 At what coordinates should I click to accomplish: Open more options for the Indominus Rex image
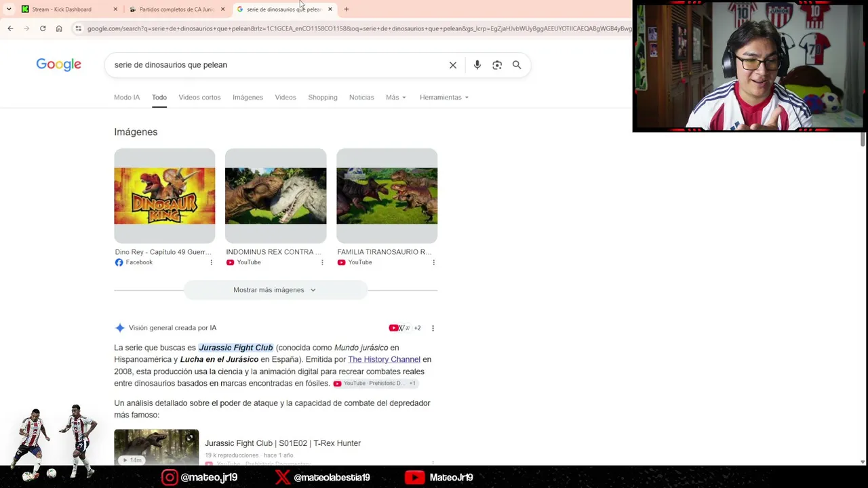(x=322, y=262)
